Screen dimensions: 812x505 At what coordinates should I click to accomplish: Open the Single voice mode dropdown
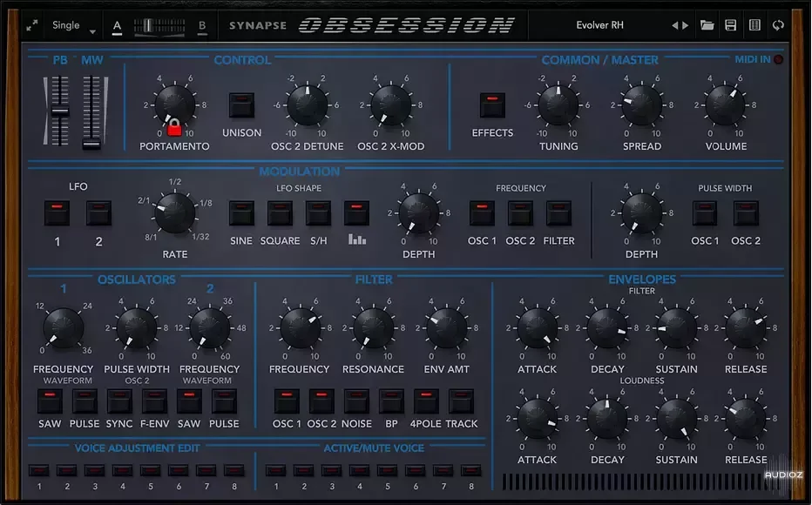73,25
